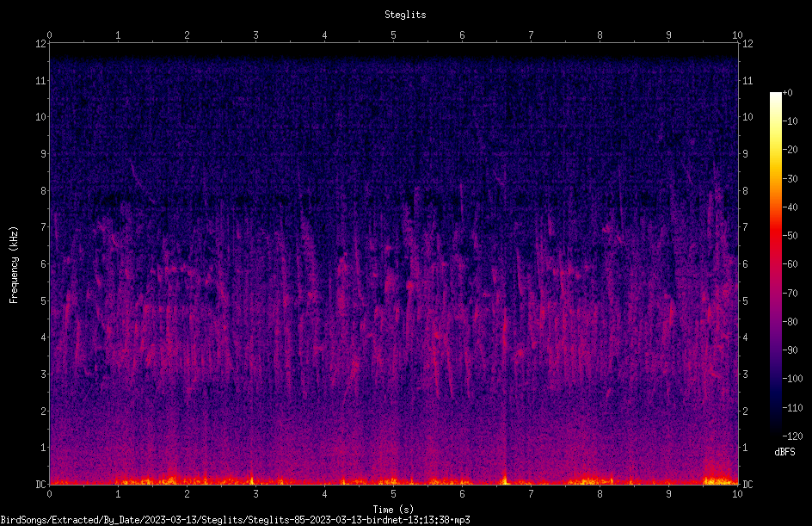
Task: Click the 3 kHz label on the right axis
Action: 746,374
